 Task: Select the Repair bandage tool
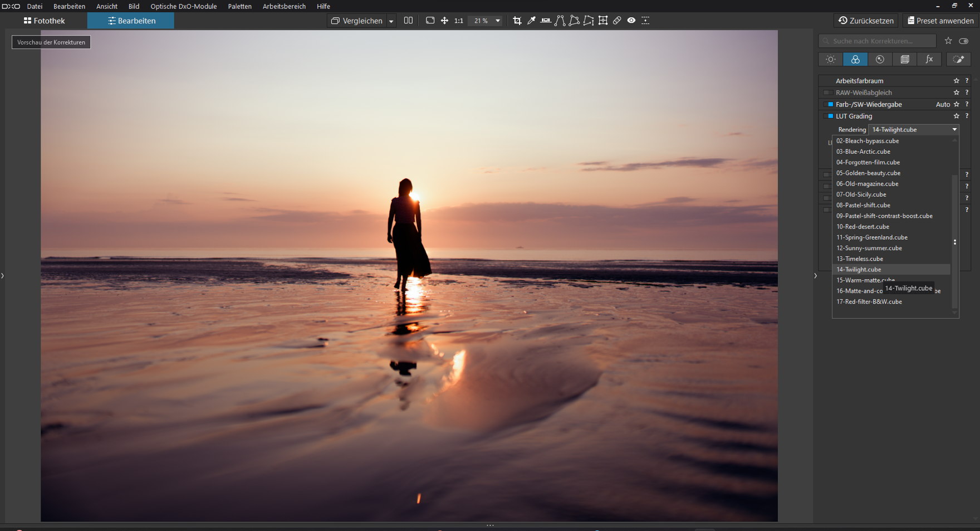[x=617, y=21]
